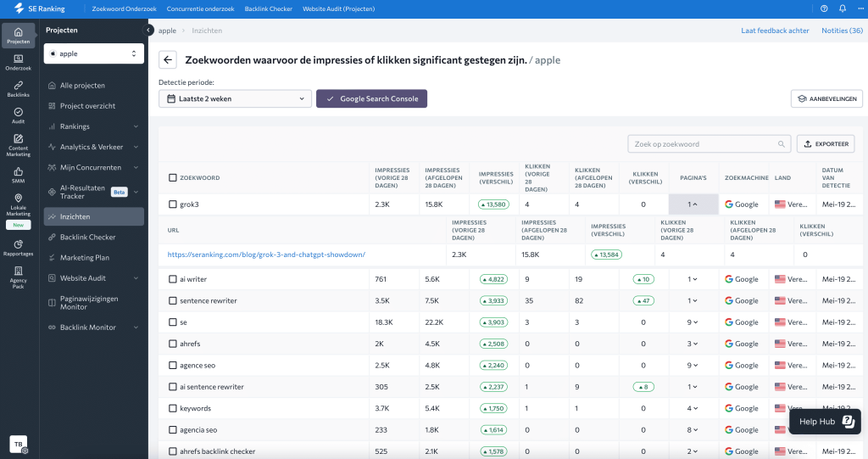Open Website Audit (Projecten) top menu
The image size is (868, 459).
(339, 8)
